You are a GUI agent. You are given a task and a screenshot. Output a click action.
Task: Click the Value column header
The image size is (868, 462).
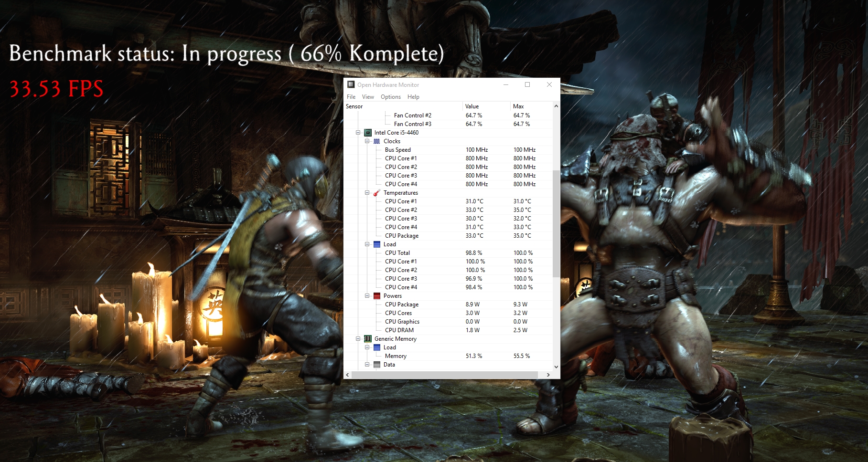point(486,106)
